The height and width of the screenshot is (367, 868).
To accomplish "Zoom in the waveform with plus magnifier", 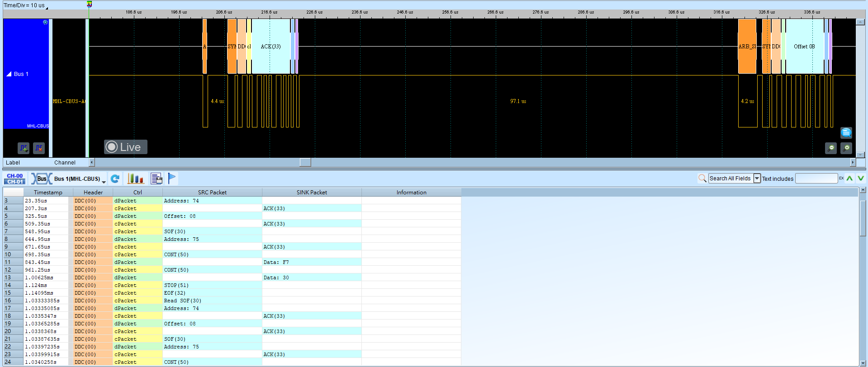I will pyautogui.click(x=846, y=148).
